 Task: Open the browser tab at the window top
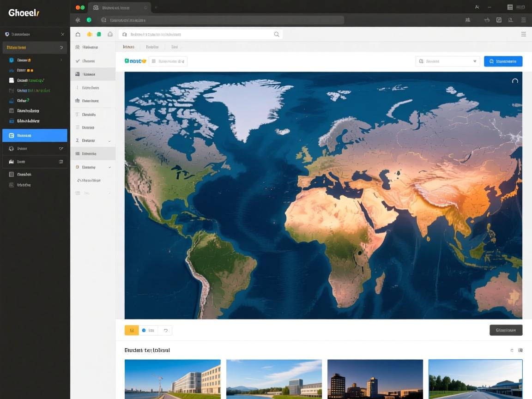click(x=120, y=7)
